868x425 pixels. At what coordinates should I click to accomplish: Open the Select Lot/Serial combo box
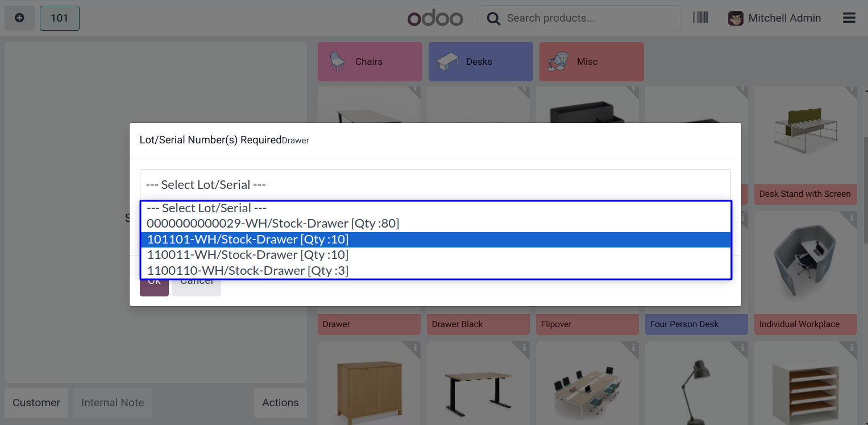tap(435, 184)
